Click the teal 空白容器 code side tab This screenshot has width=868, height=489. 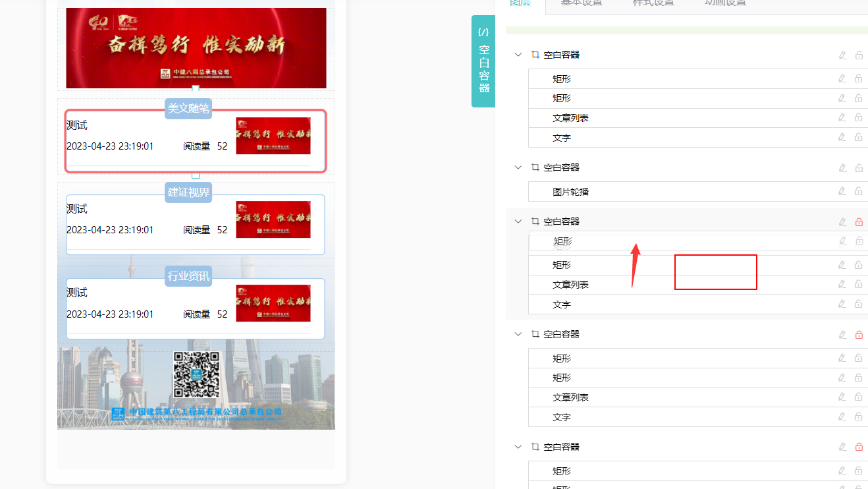click(x=483, y=61)
